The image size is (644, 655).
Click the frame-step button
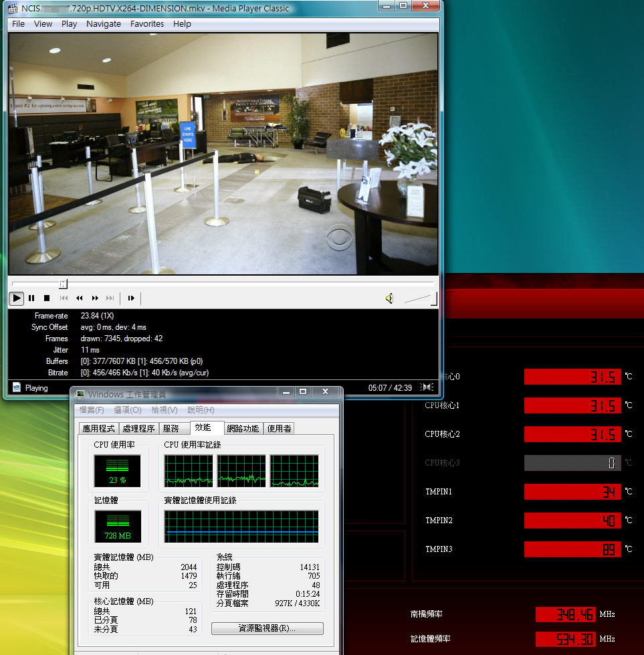(x=131, y=298)
